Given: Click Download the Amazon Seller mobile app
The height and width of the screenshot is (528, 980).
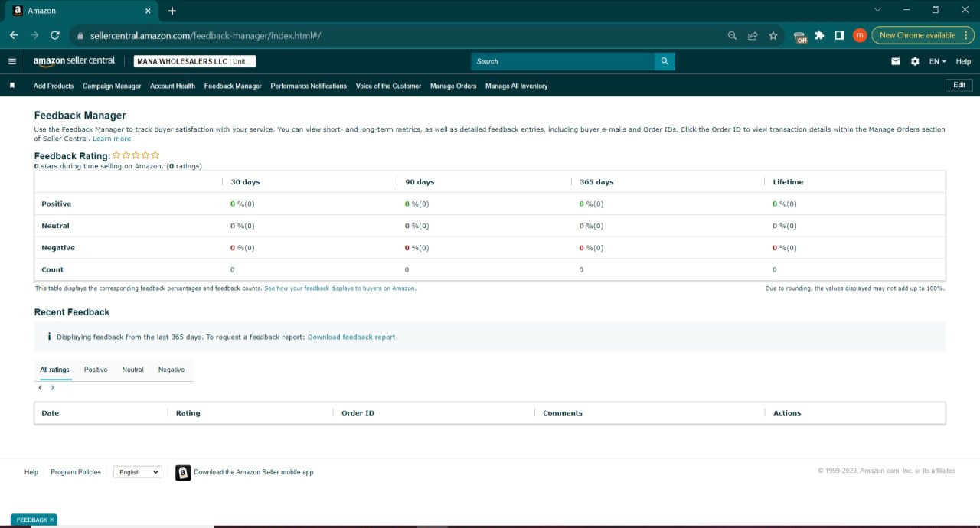Looking at the screenshot, I should click(253, 472).
